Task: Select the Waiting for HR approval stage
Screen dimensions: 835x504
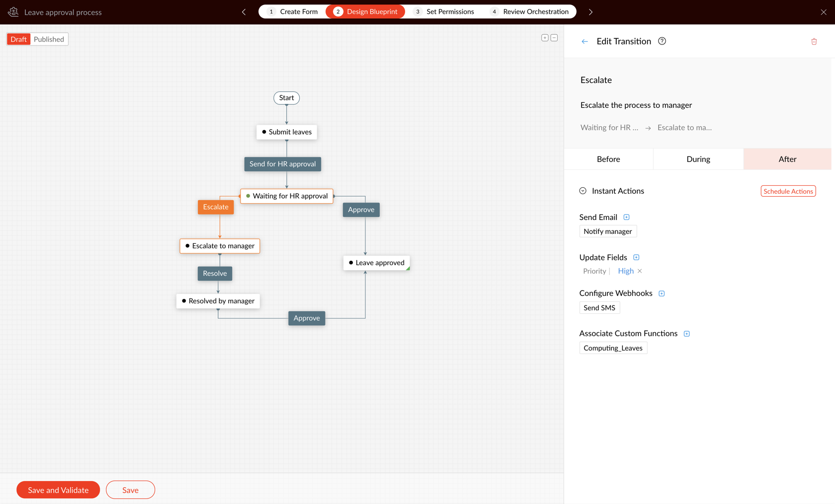Action: (287, 196)
